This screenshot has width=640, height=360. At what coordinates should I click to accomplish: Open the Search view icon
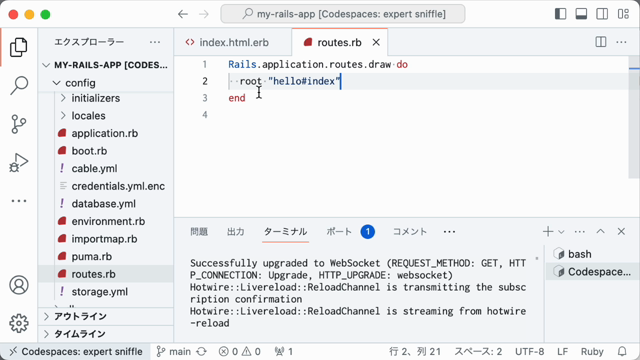coord(18,86)
